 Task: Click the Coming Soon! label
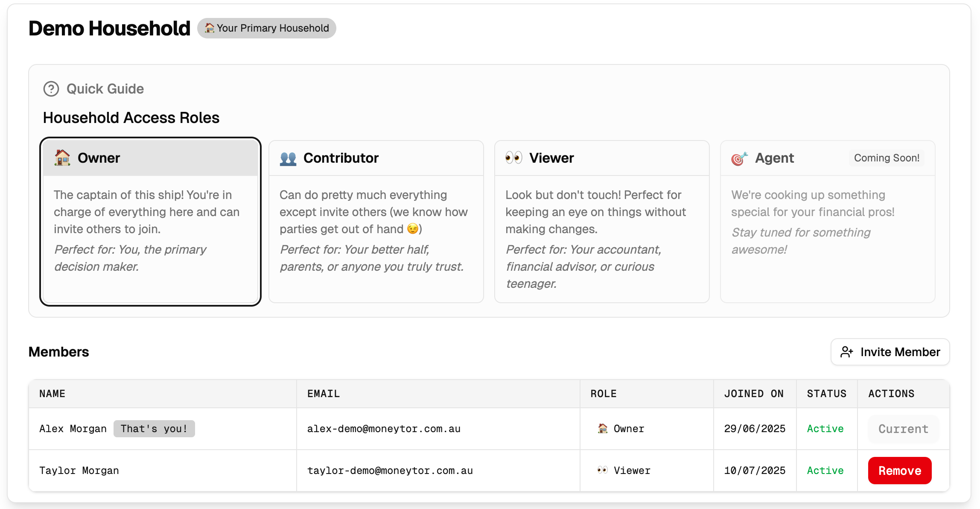coord(887,158)
